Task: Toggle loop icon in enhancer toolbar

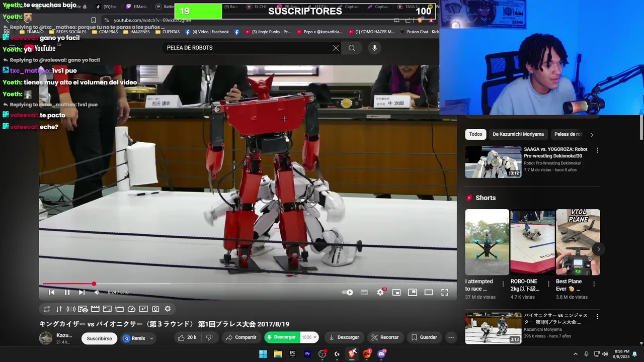Action: click(x=47, y=309)
